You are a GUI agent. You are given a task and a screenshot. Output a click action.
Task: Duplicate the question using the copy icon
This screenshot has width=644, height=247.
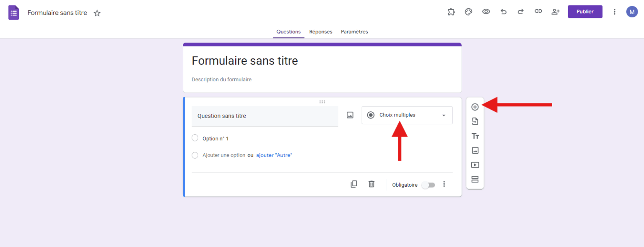354,184
